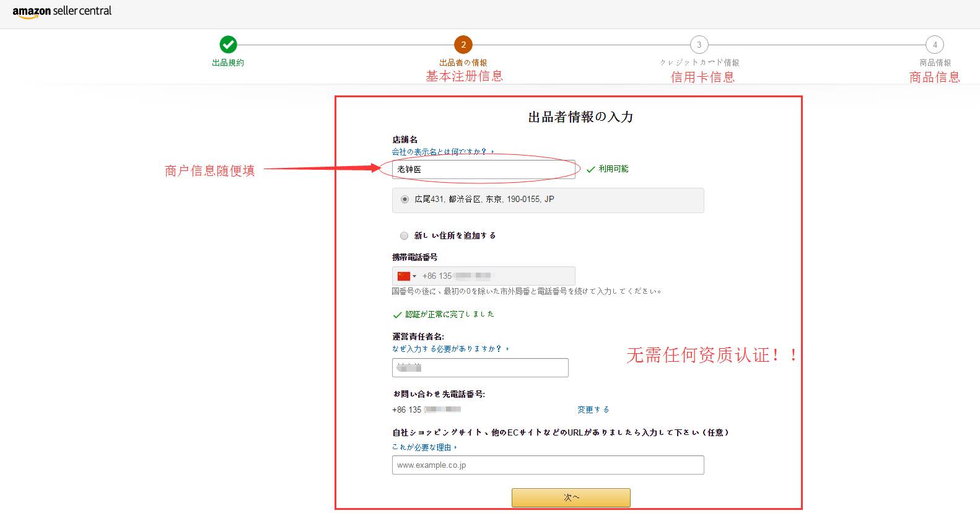980x513 pixels.
Task: Click the orange step 2 circle
Action: pyautogui.click(x=463, y=45)
